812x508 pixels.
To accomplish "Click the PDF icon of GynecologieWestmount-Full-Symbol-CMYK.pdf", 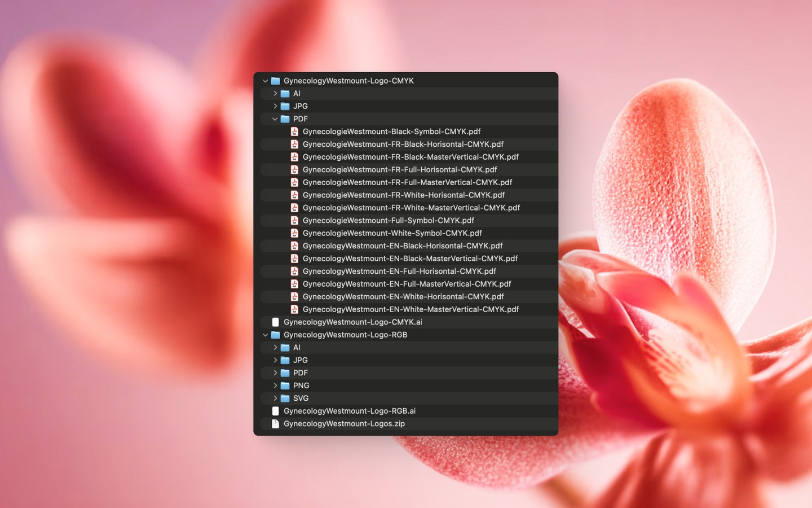I will 294,221.
